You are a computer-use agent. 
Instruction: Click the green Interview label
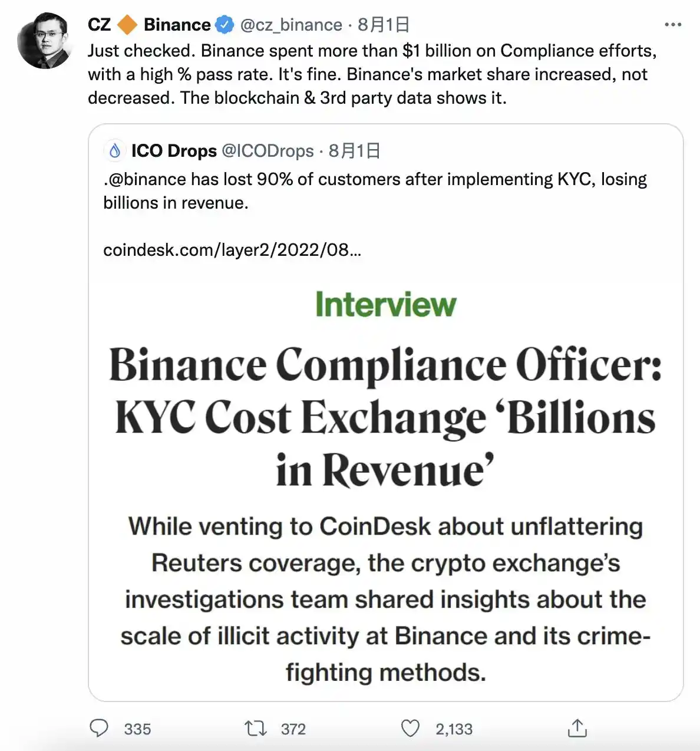(385, 304)
